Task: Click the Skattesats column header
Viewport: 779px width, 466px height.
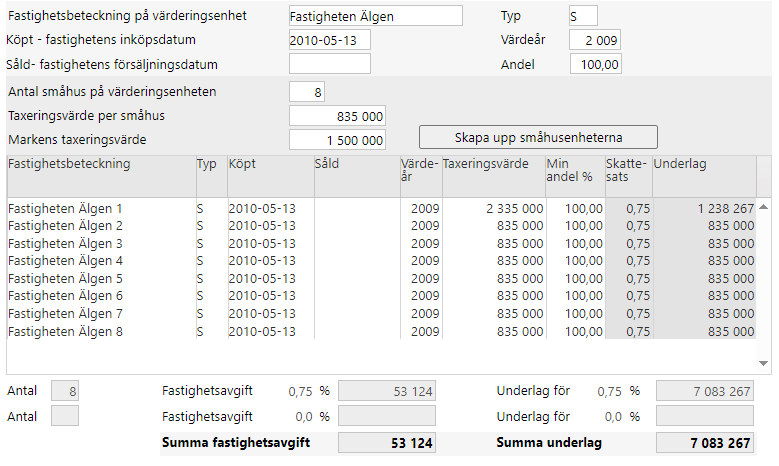Action: point(628,176)
